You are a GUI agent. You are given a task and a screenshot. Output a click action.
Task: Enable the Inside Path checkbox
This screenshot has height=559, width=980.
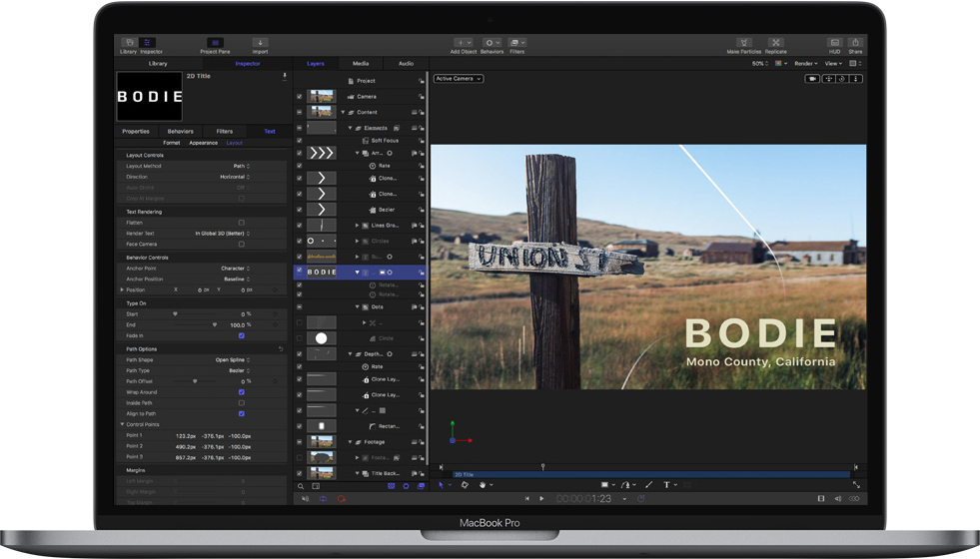[x=241, y=403]
